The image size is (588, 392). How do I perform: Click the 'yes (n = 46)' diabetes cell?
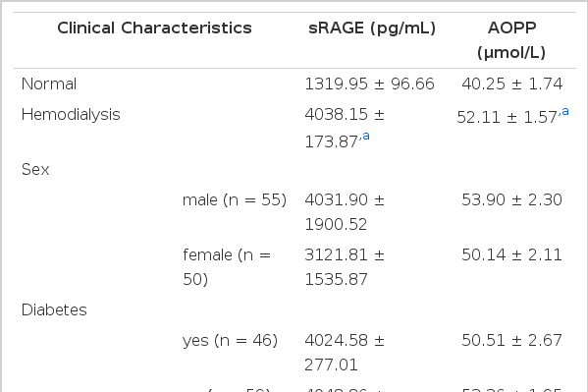tap(230, 341)
